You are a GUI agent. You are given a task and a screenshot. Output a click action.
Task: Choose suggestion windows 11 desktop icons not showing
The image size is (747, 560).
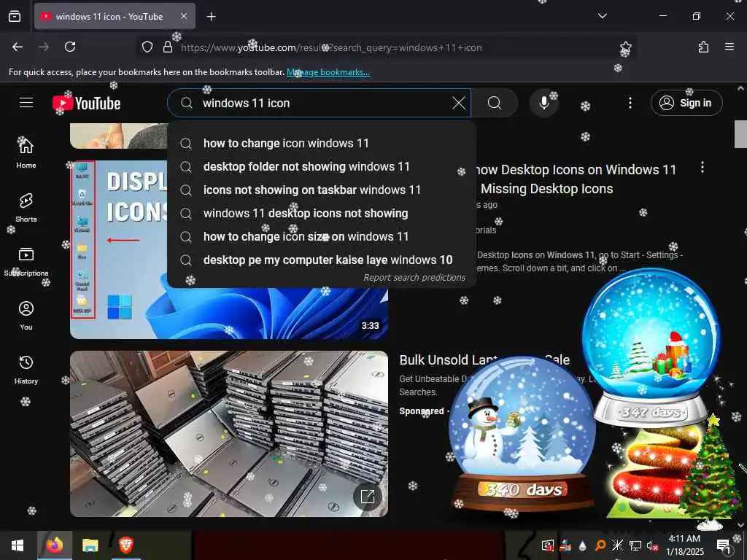[x=322, y=214]
